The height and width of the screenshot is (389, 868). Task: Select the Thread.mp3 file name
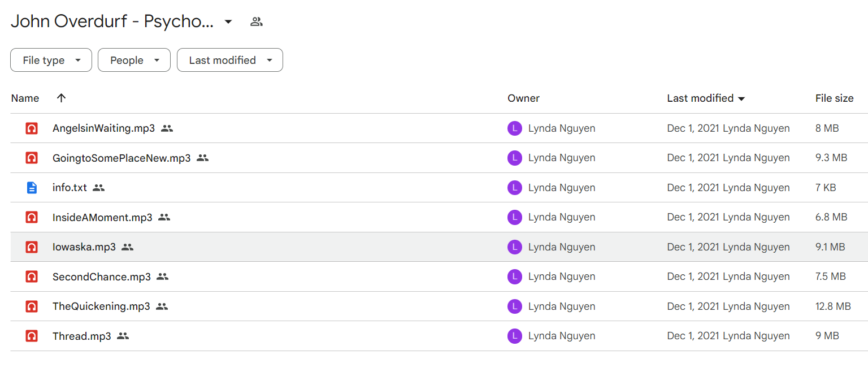82,336
